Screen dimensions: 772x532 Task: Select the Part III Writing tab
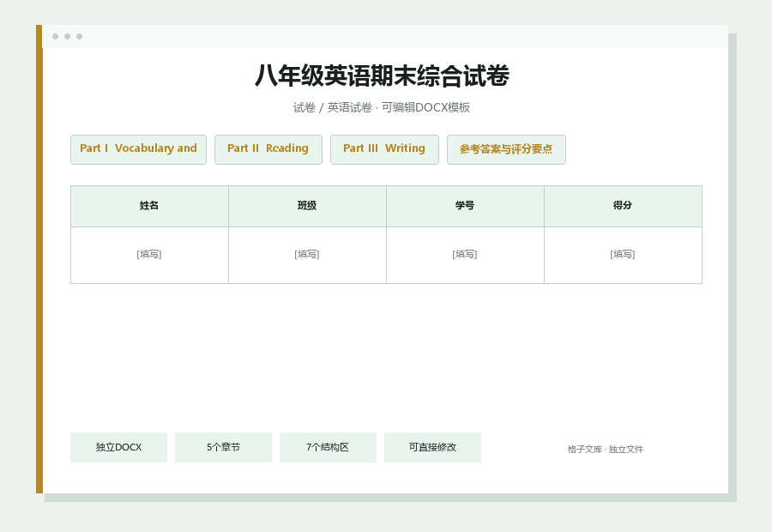384,149
